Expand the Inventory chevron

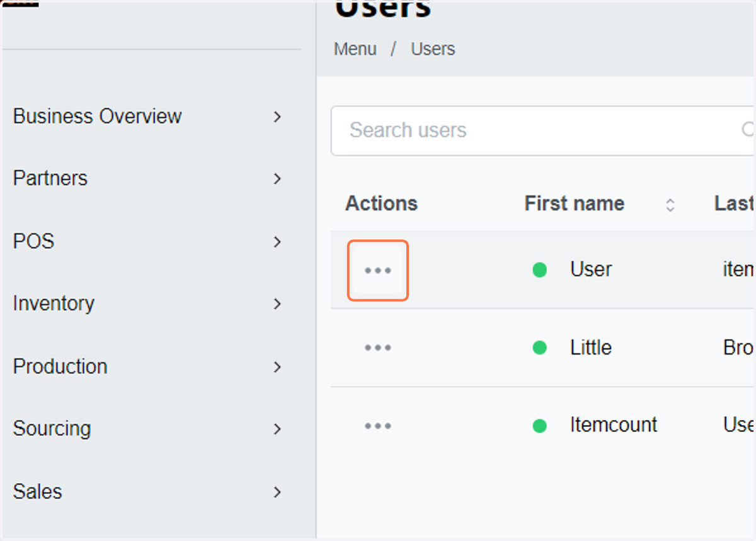tap(277, 304)
